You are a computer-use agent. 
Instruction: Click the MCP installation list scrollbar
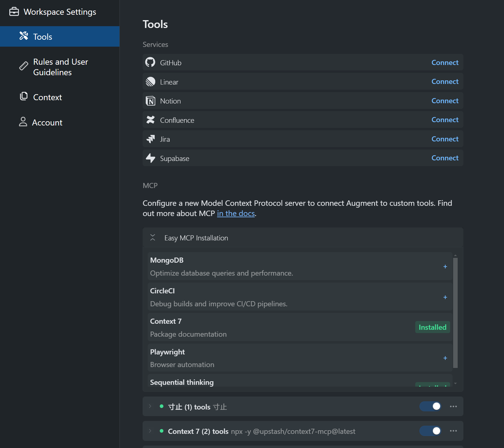tap(455, 313)
